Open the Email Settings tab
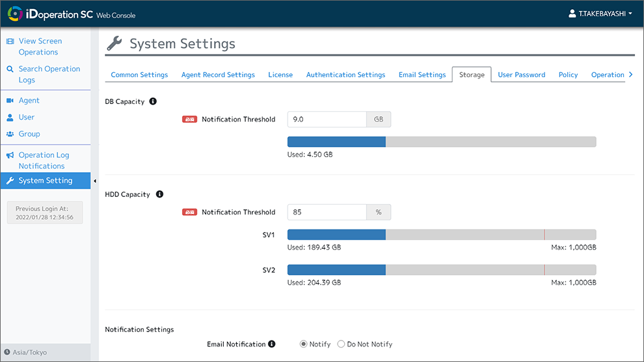The width and height of the screenshot is (644, 362). point(422,75)
